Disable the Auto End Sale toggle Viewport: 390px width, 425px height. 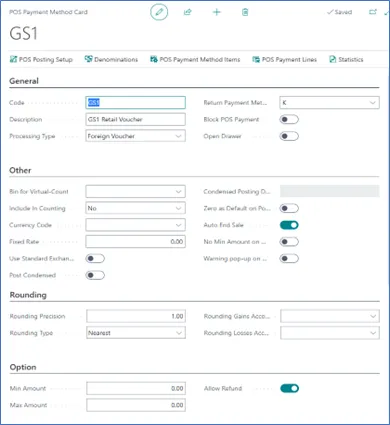289,225
